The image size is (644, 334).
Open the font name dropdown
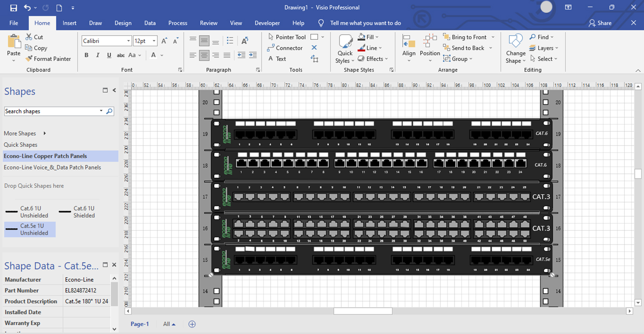128,41
